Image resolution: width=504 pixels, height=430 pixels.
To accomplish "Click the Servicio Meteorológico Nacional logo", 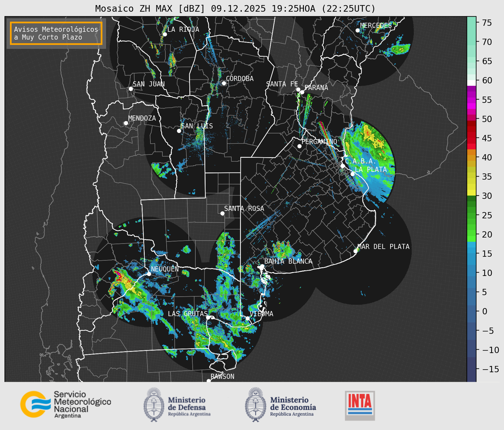I will [x=65, y=404].
